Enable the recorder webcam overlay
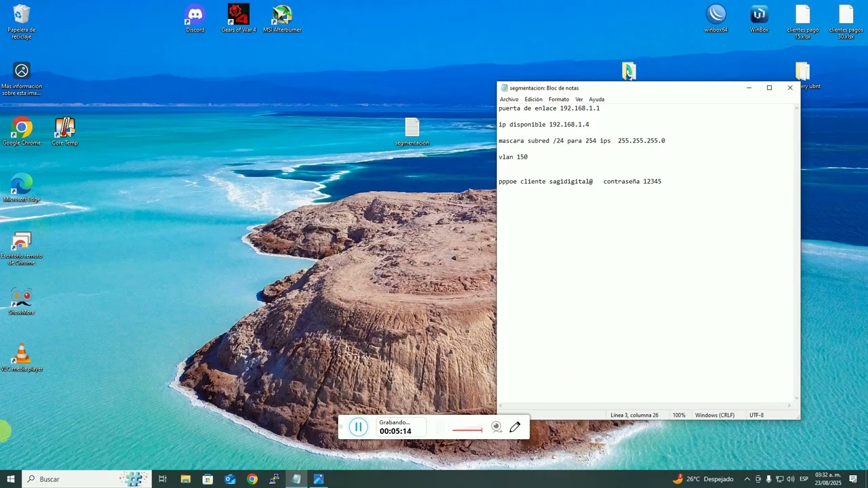 (497, 427)
